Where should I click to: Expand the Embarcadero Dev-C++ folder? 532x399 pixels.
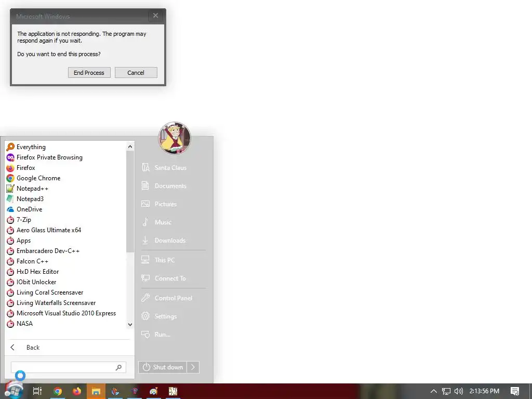66,251
